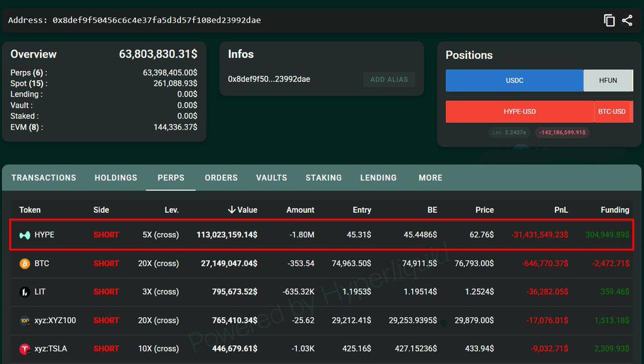Click BTC entry price 74,963.50$
The image size is (644, 364).
coord(352,263)
